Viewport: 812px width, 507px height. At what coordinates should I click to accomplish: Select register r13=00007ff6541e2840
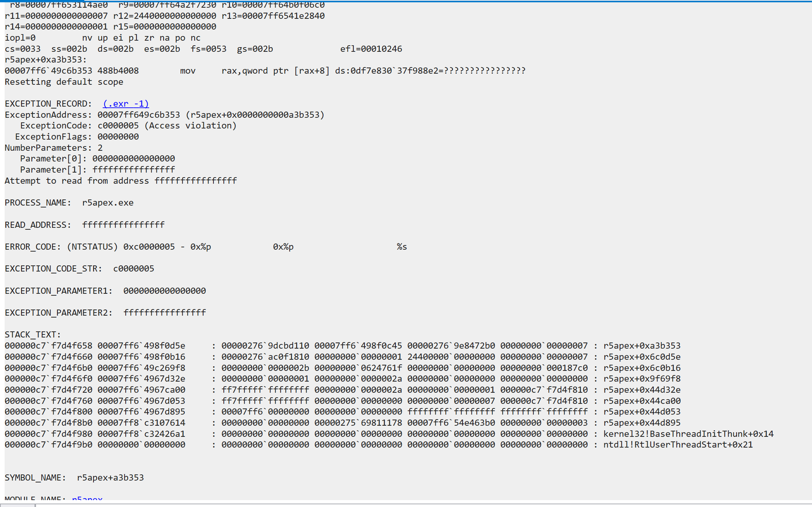tap(273, 16)
